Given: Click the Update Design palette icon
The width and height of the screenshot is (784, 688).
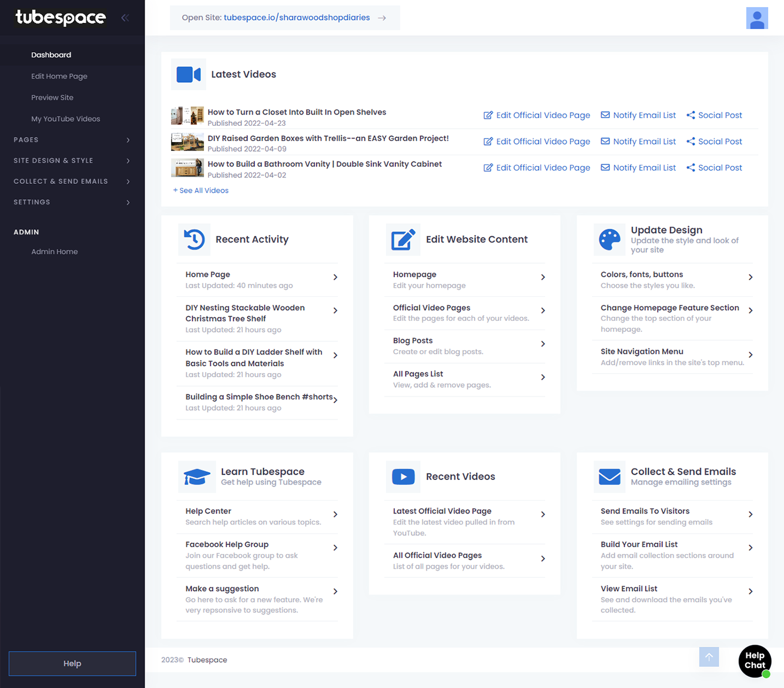Looking at the screenshot, I should pyautogui.click(x=609, y=239).
